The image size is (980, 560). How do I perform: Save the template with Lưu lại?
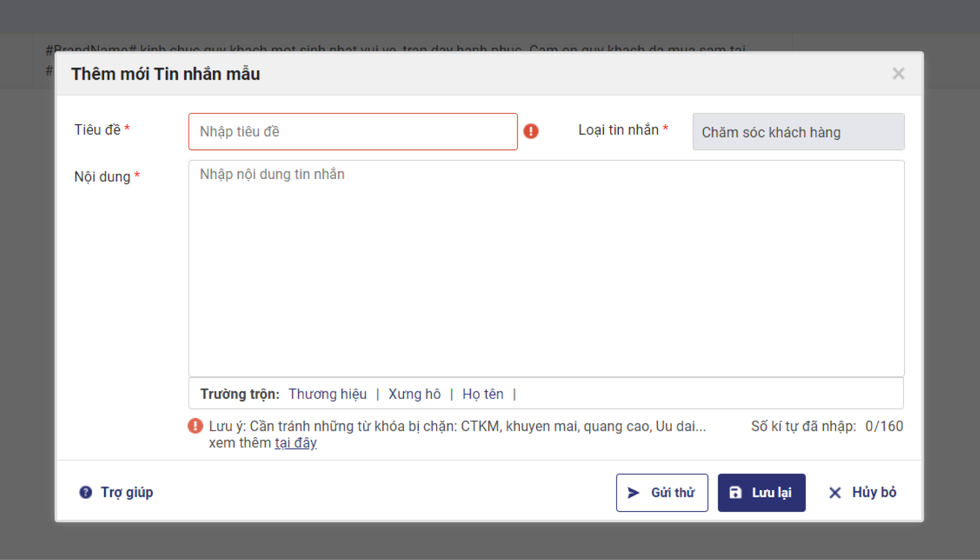click(x=761, y=493)
